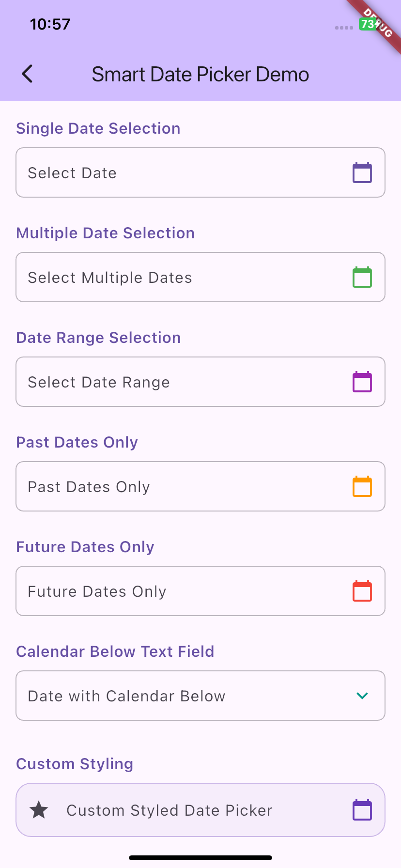Tap the orange calendar icon for past dates
Screen dimensions: 401x868
pyautogui.click(x=362, y=486)
